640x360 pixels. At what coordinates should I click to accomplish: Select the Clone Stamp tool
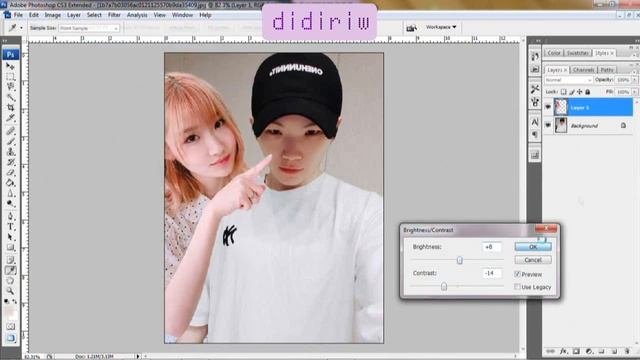[10, 152]
